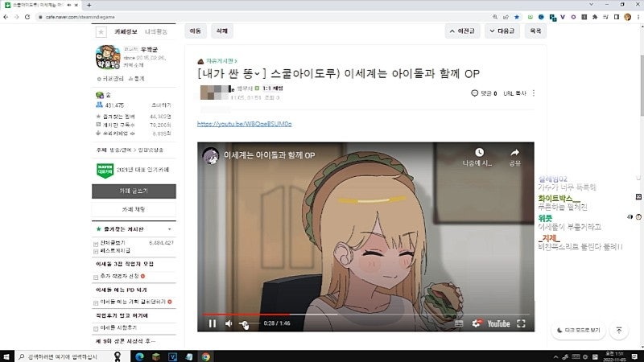The image size is (644, 362).
Task: Click the 삭제 (delete) button
Action: coord(222,31)
